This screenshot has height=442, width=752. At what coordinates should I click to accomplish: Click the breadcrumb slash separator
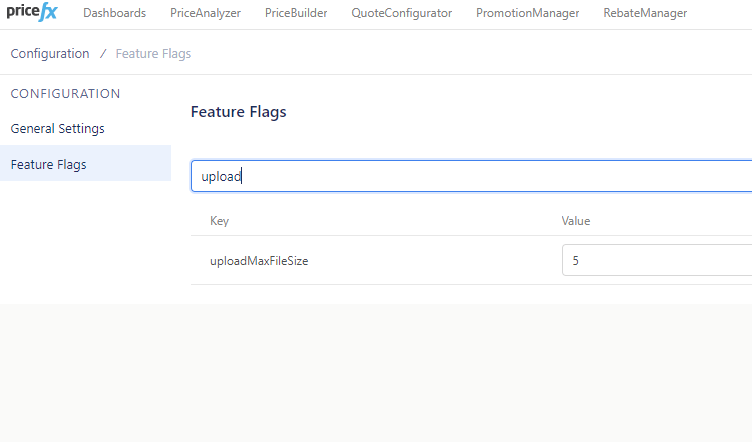[x=103, y=53]
